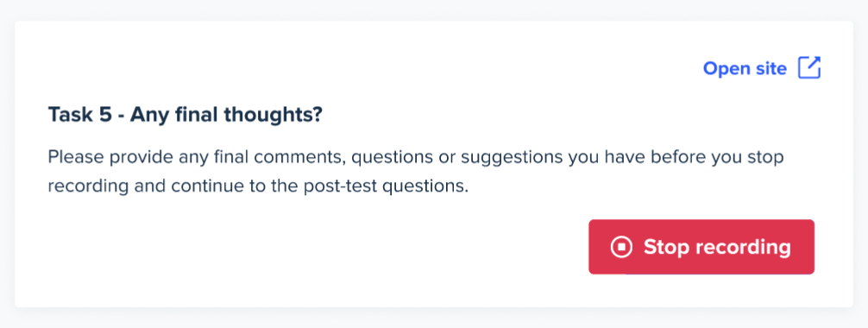
Task: Stop the session using the square stop icon
Action: click(x=621, y=247)
